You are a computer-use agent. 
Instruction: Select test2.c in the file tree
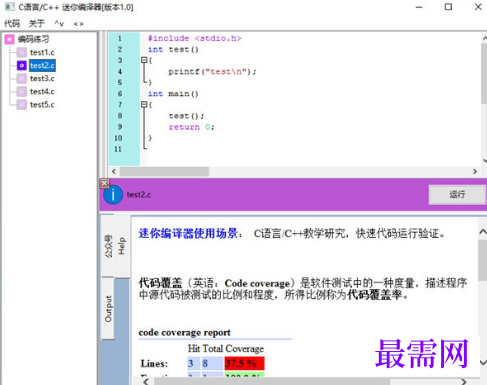pos(42,65)
